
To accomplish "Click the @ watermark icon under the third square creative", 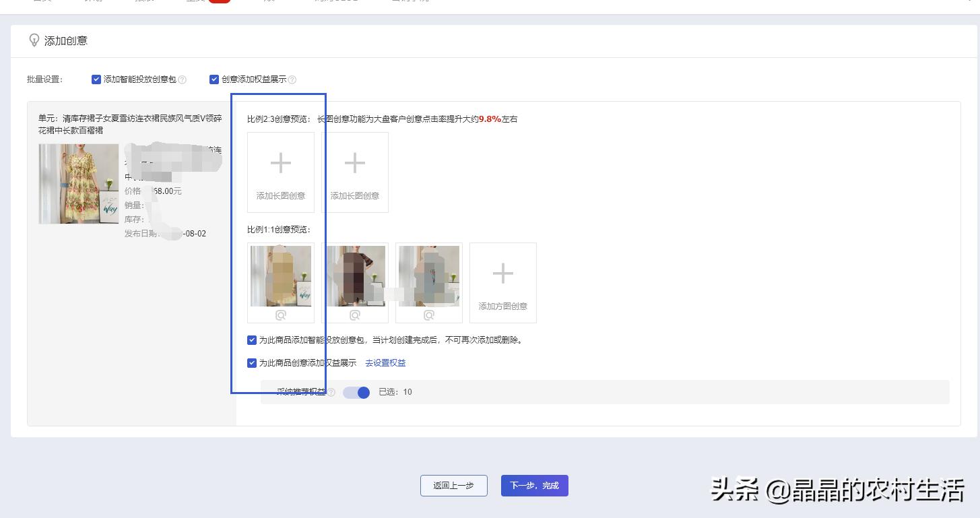I will (428, 314).
